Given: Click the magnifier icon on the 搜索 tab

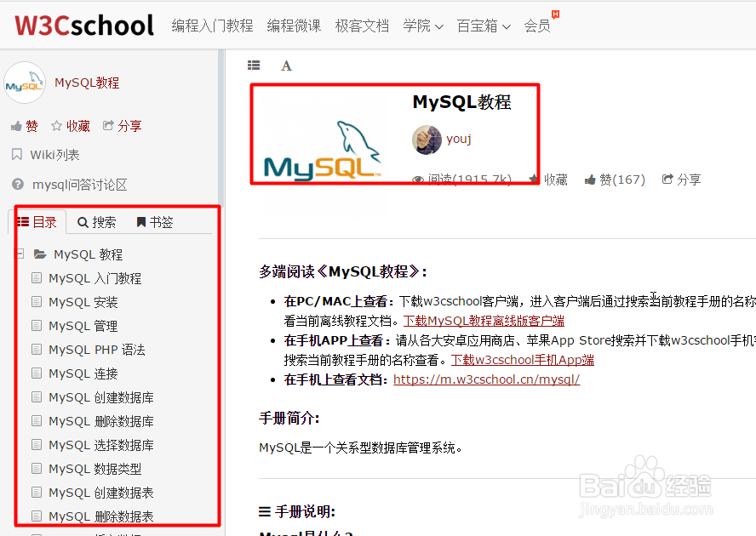Looking at the screenshot, I should pos(83,221).
